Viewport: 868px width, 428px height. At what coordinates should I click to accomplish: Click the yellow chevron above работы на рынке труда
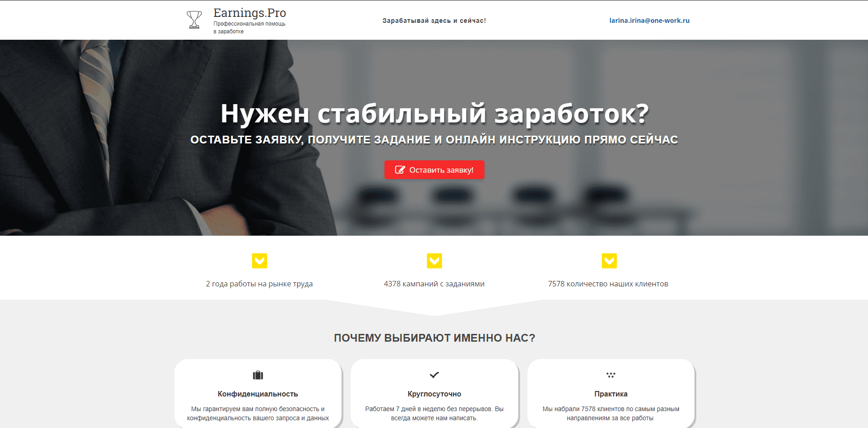(259, 261)
